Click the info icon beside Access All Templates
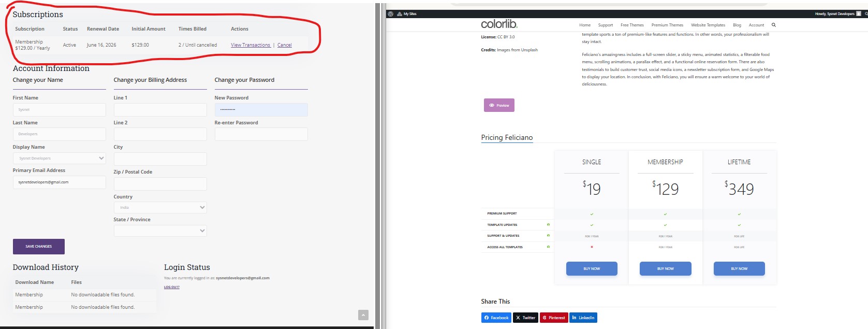Screen dimensions: 868x329 548,247
